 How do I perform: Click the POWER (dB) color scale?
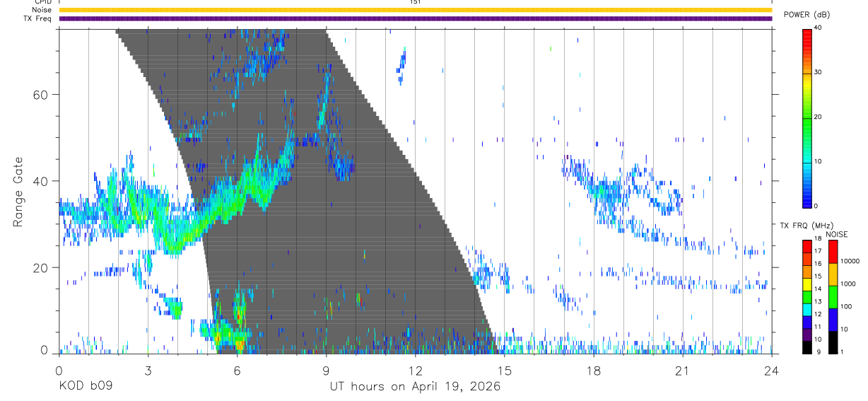pyautogui.click(x=807, y=118)
